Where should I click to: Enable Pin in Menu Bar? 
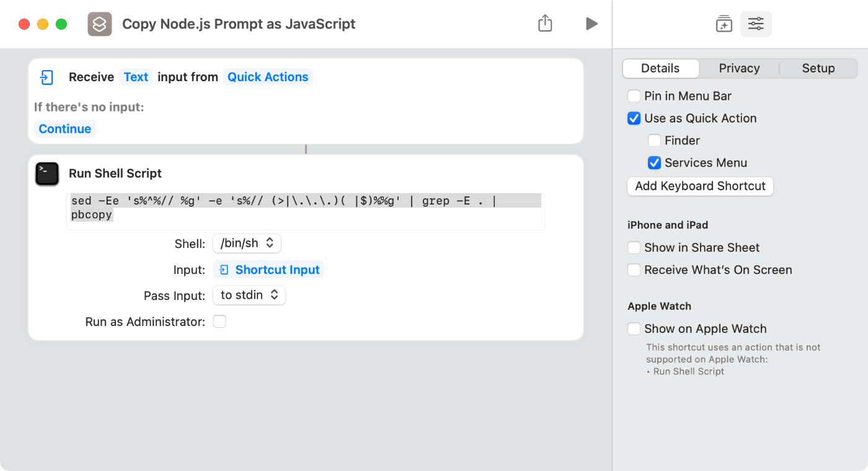(634, 96)
